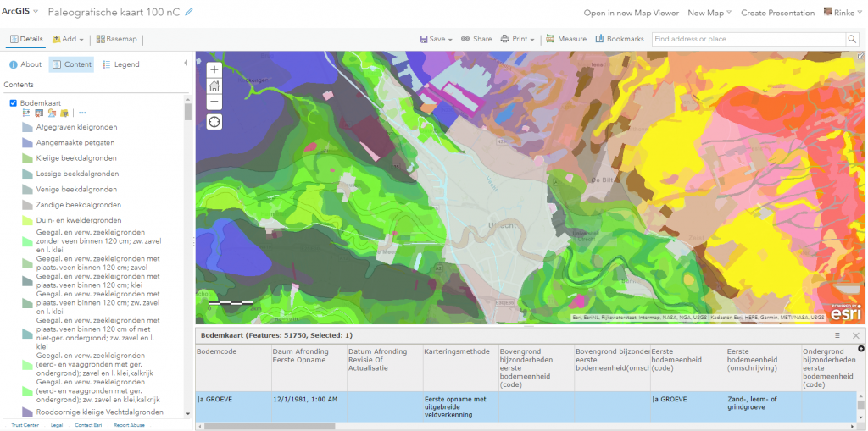Click the pencil icon to edit map title
This screenshot has width=868, height=431.
click(x=189, y=12)
